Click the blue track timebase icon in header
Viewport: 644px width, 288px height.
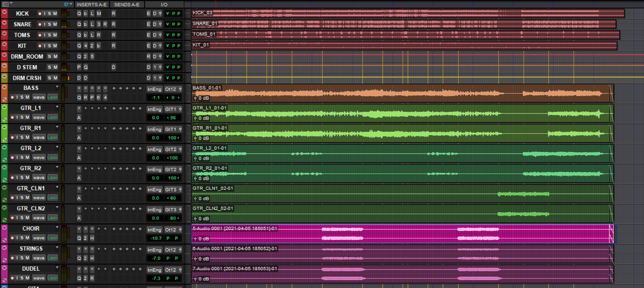tap(66, 4)
